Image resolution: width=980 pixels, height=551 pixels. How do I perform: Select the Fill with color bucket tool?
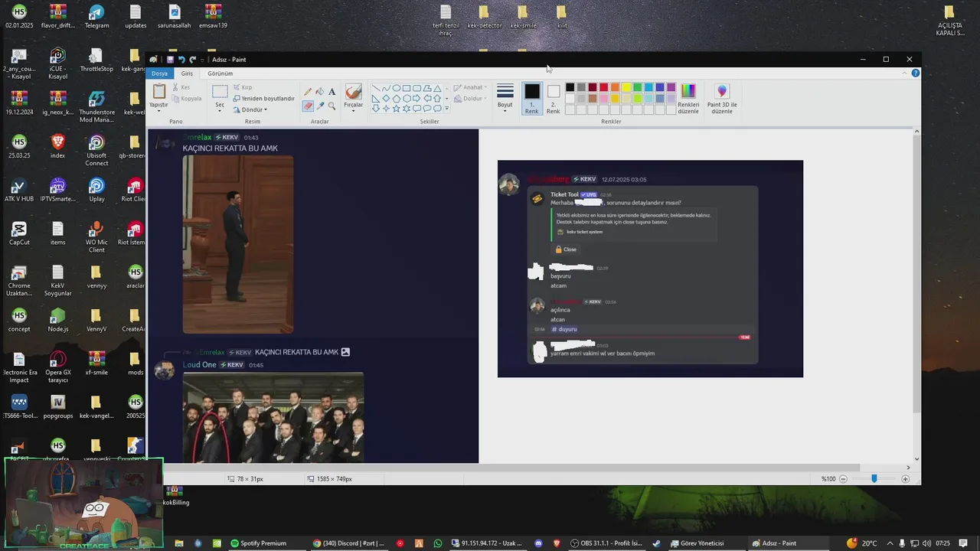(x=320, y=92)
